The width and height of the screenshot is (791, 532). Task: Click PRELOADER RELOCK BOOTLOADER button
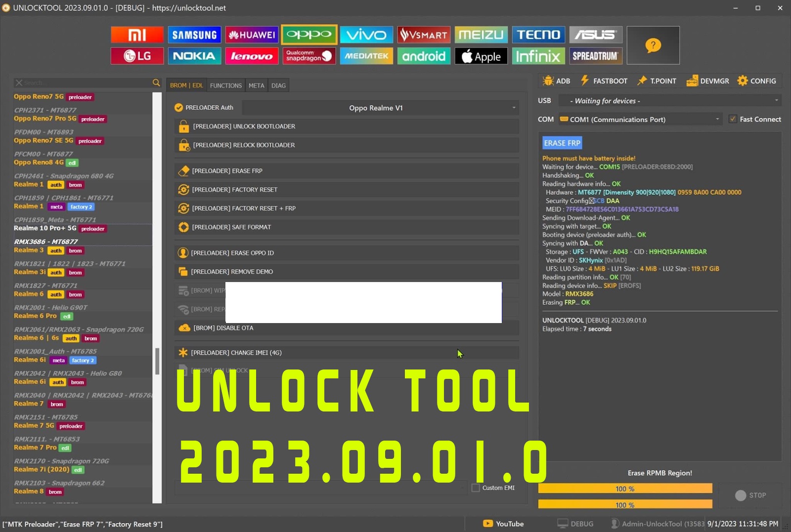347,145
